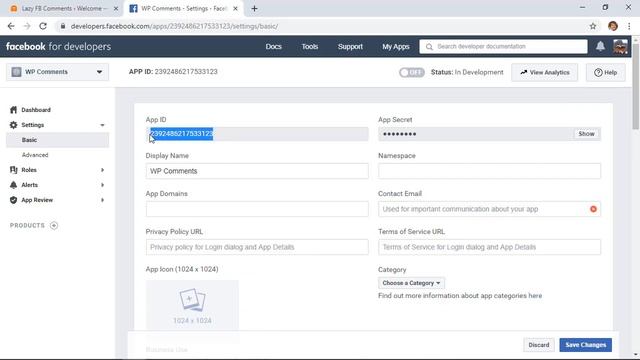The height and width of the screenshot is (360, 640).
Task: View site lock information
Action: pos(62,26)
